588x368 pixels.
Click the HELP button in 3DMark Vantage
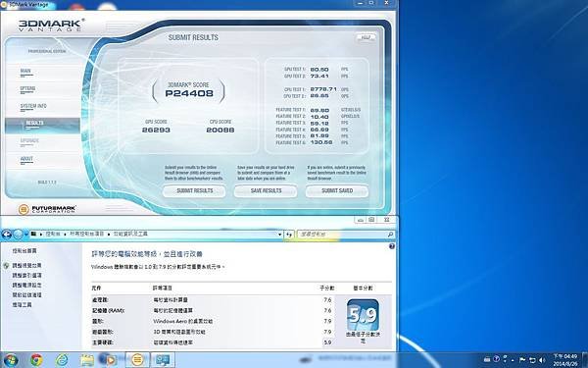[x=366, y=37]
